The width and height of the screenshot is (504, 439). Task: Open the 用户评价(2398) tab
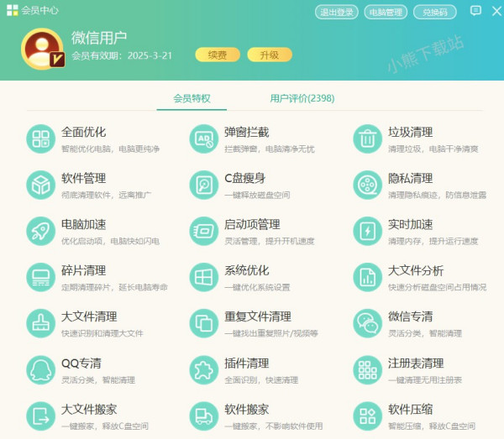tap(302, 98)
